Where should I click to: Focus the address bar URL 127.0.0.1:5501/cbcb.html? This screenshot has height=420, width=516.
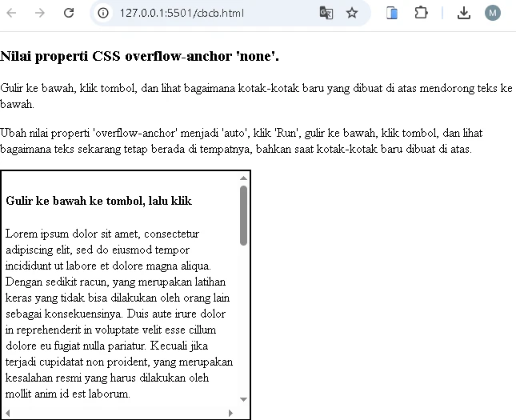click(182, 13)
